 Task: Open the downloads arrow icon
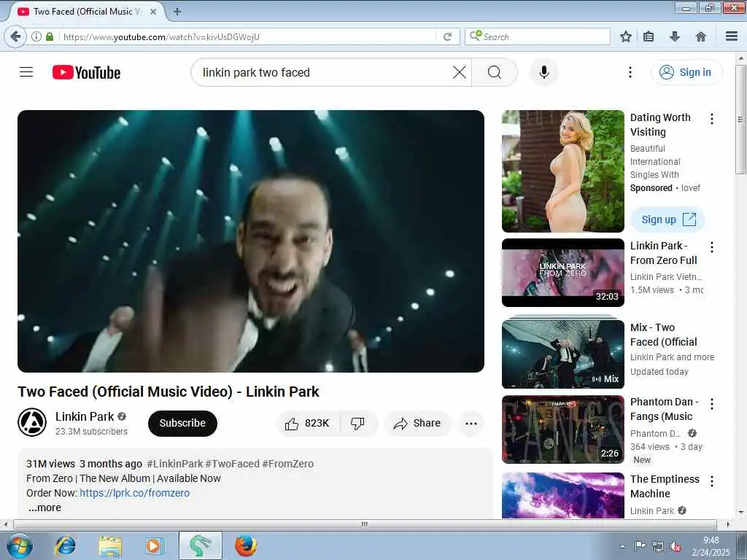click(x=674, y=36)
